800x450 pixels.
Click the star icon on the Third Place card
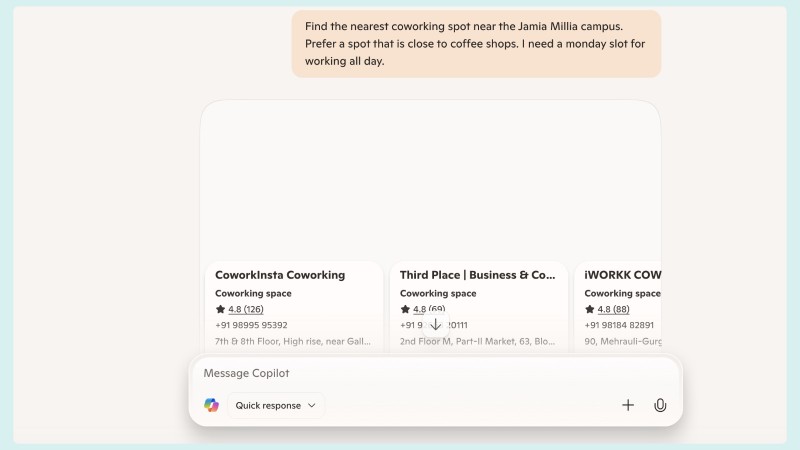[x=405, y=309]
